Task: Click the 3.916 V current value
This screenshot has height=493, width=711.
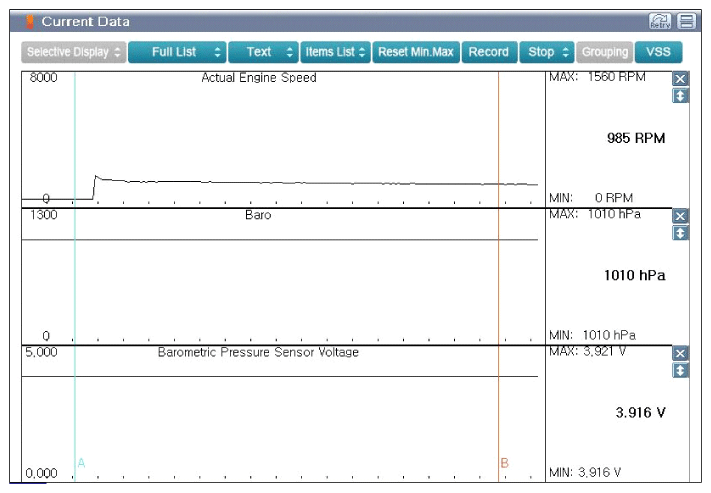Action: tap(640, 413)
